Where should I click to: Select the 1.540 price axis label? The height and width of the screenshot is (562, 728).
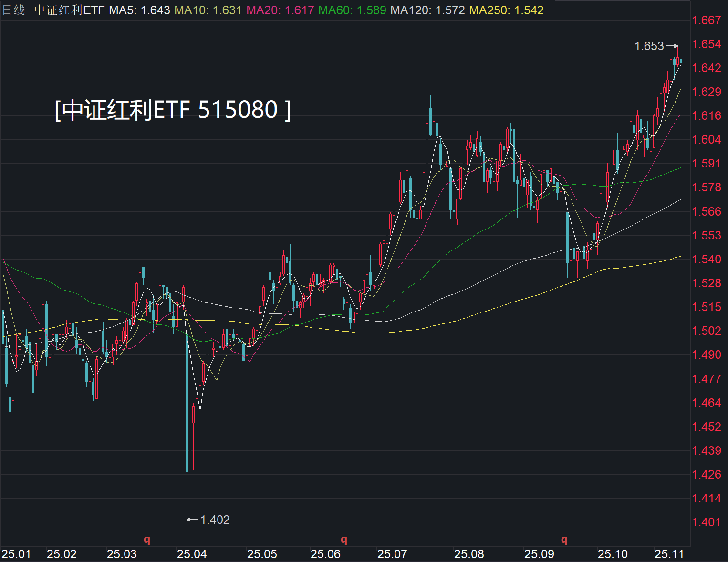707,259
